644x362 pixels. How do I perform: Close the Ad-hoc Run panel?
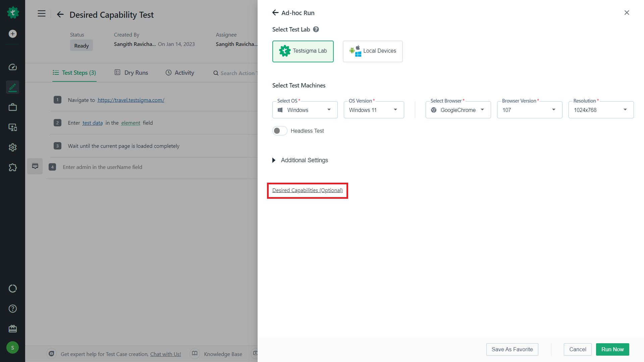click(x=627, y=13)
